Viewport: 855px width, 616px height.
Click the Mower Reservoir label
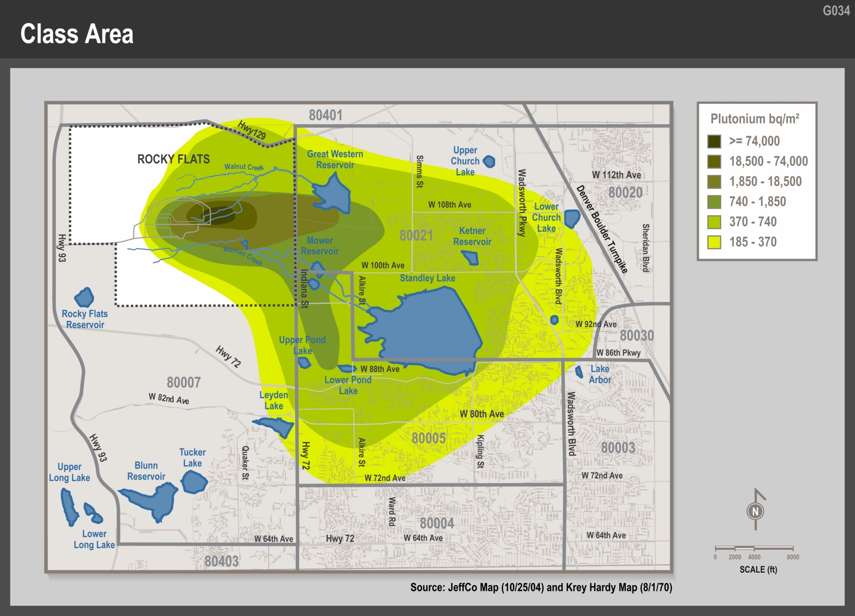click(320, 246)
